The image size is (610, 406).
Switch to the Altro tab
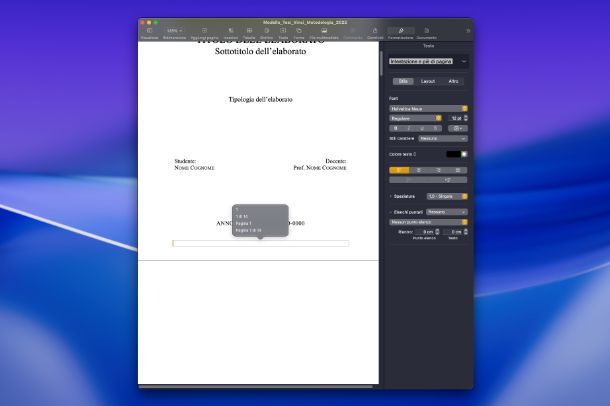coord(453,80)
